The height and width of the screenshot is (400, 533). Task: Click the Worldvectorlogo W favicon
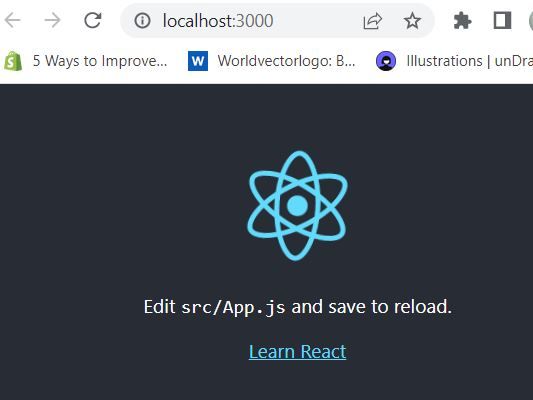198,61
